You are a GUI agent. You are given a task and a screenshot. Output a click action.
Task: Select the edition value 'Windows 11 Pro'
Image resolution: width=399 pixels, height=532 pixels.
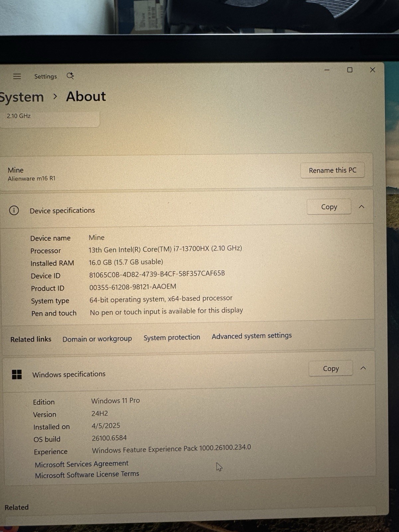tap(115, 401)
